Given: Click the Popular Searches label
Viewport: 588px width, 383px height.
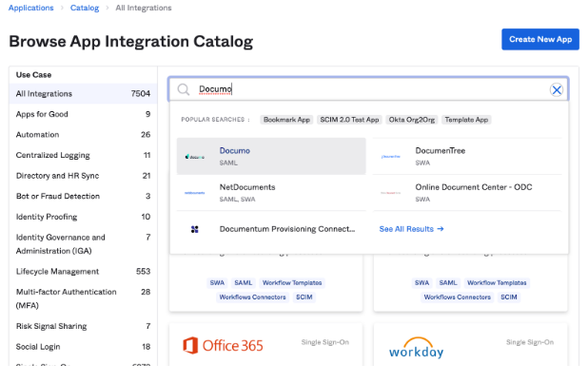Looking at the screenshot, I should (x=215, y=120).
